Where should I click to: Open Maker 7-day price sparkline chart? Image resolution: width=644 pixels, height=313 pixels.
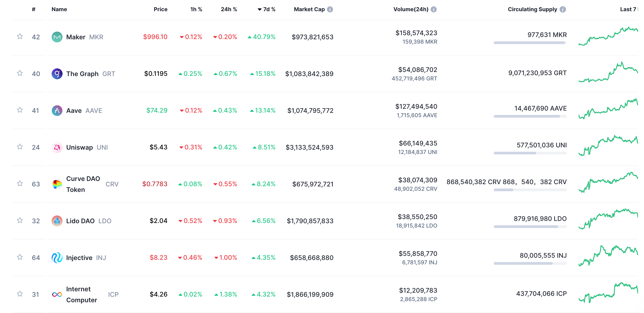click(x=608, y=36)
